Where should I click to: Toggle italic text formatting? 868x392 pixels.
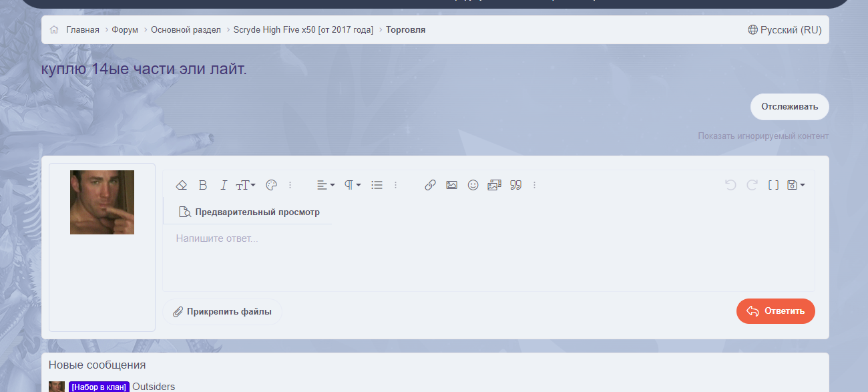[224, 185]
